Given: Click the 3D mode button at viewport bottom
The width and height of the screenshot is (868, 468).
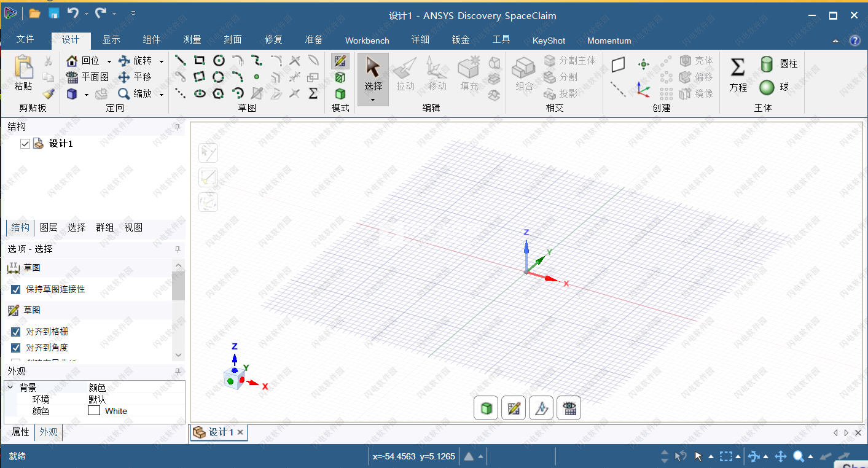Looking at the screenshot, I should click(486, 408).
